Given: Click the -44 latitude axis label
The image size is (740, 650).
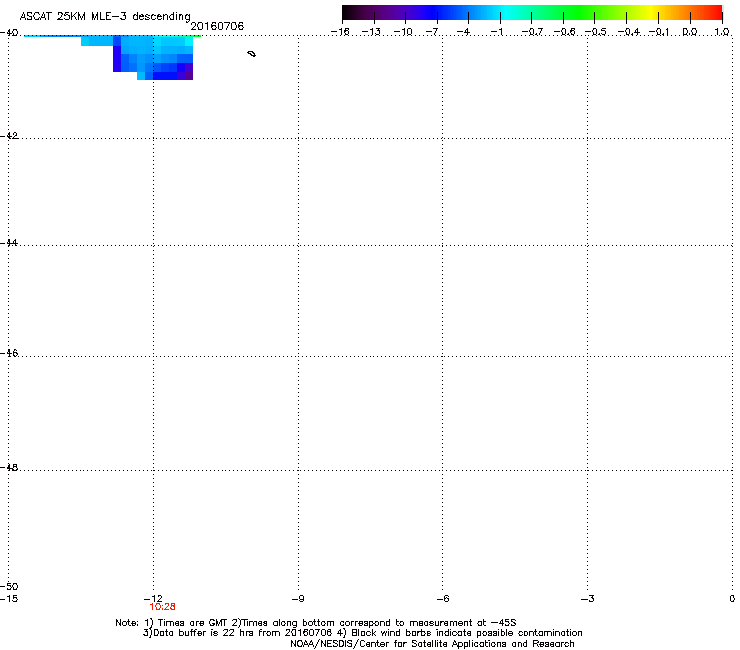Looking at the screenshot, I should (9, 243).
